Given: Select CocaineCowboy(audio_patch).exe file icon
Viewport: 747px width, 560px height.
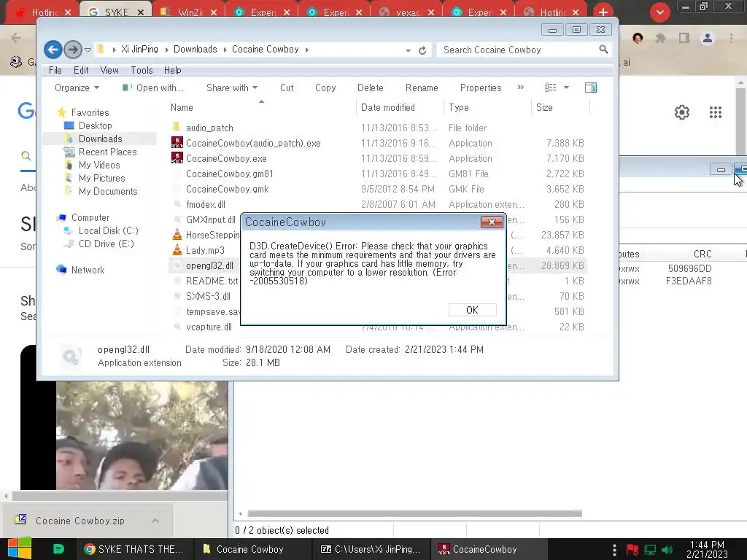Looking at the screenshot, I should 177,142.
